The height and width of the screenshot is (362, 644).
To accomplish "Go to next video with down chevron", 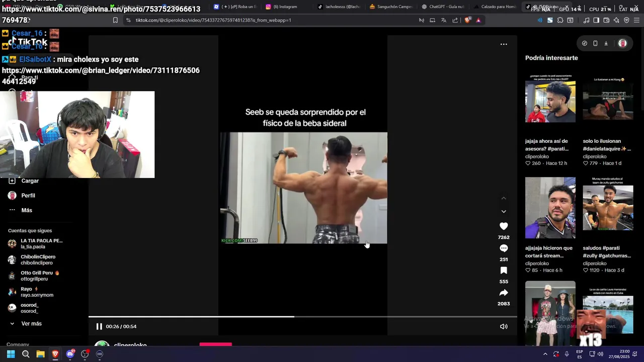I will 504,212.
